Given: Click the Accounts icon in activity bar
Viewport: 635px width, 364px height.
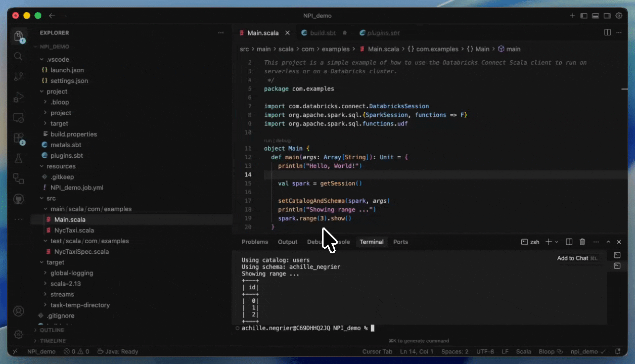Looking at the screenshot, I should pyautogui.click(x=19, y=311).
